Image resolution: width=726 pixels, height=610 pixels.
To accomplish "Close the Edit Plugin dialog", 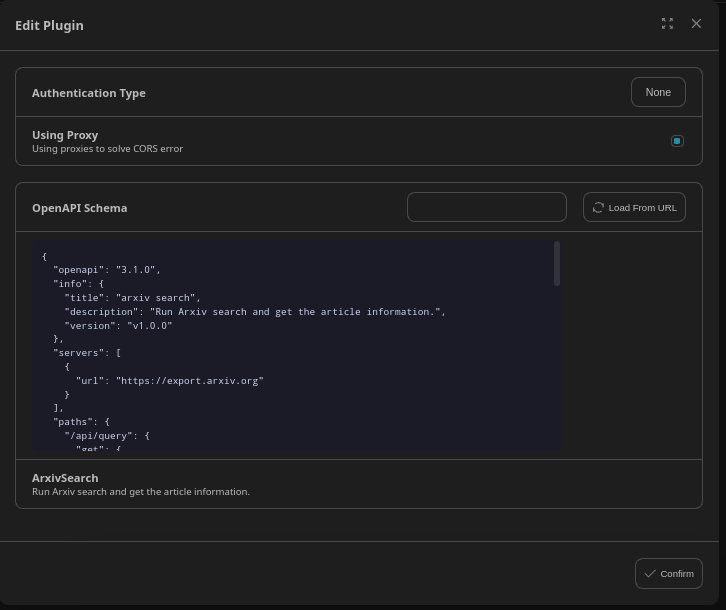I will (696, 24).
